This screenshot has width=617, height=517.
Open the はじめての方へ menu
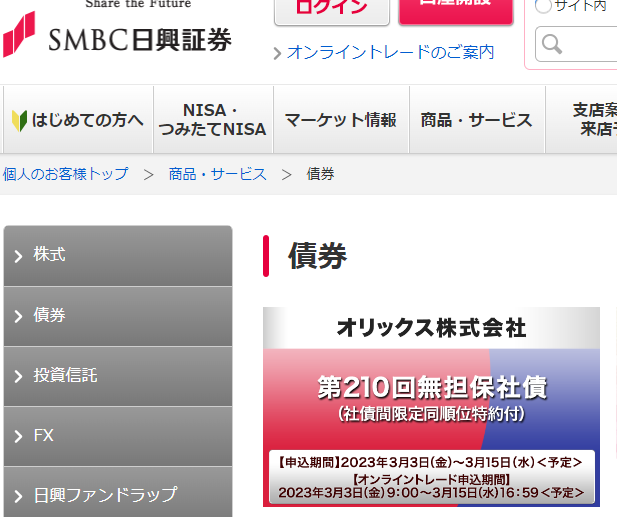point(78,120)
